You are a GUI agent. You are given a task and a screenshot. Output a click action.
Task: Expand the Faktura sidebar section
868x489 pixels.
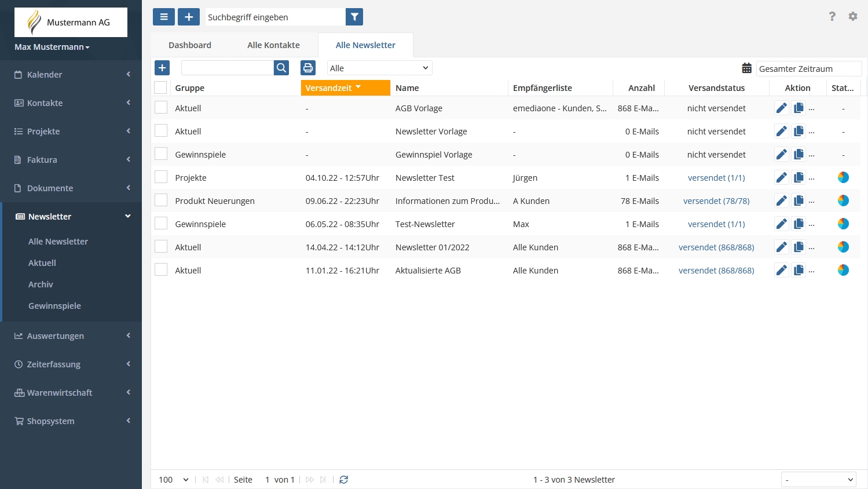point(71,159)
